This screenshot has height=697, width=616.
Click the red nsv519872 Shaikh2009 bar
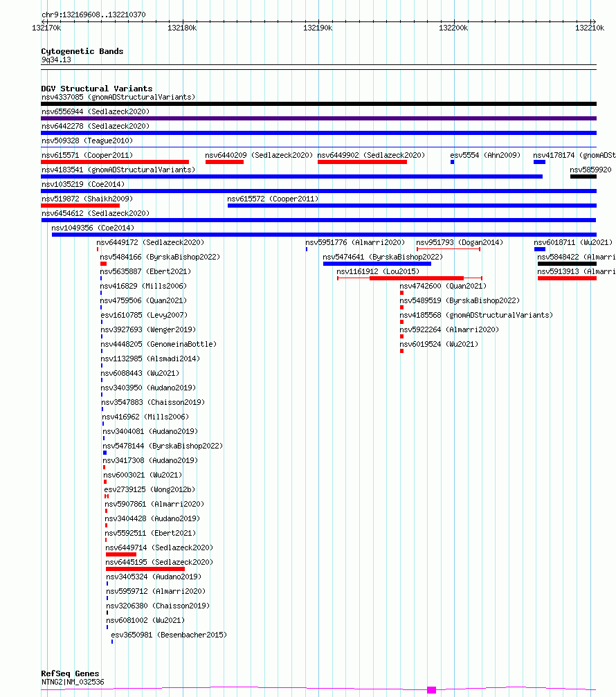pyautogui.click(x=80, y=206)
